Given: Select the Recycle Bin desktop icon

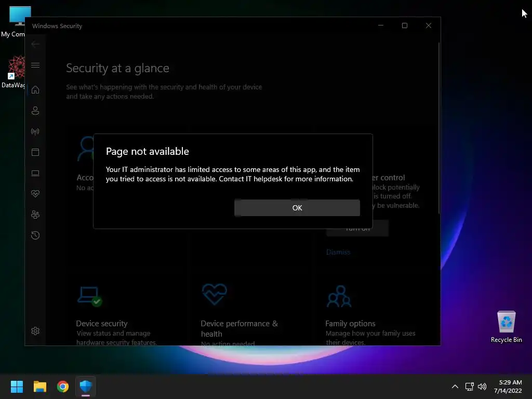Looking at the screenshot, I should point(506,327).
